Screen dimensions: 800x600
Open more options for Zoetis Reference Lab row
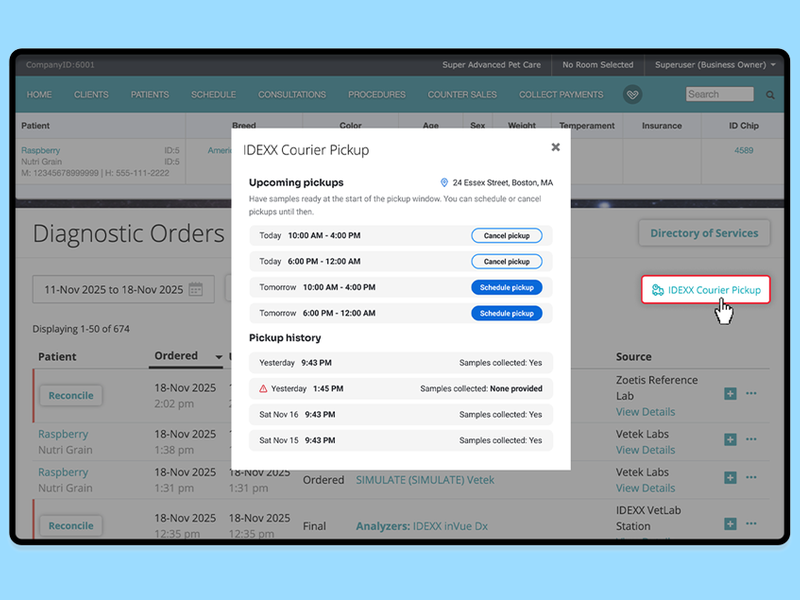tap(751, 393)
